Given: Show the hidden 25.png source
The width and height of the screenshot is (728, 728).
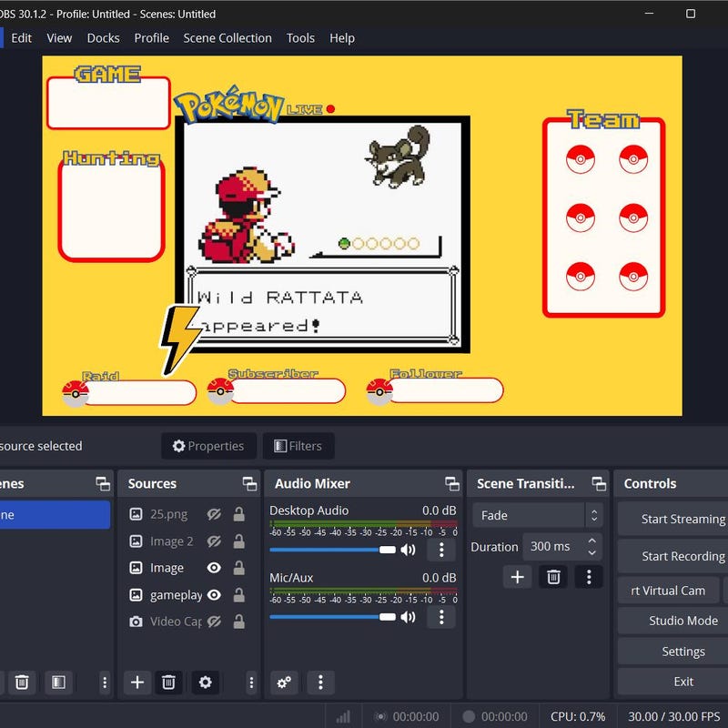Looking at the screenshot, I should point(213,513).
